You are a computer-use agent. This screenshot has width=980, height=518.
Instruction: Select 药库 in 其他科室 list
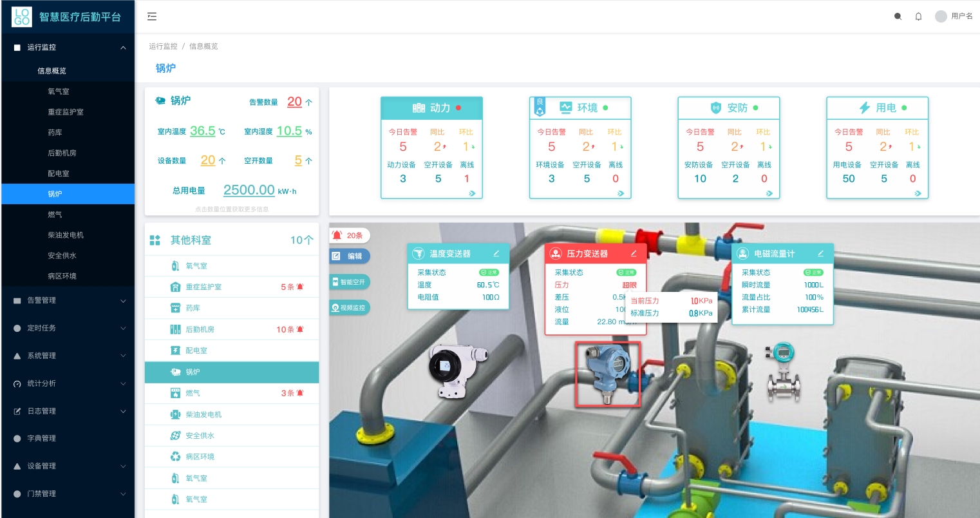tap(232, 308)
